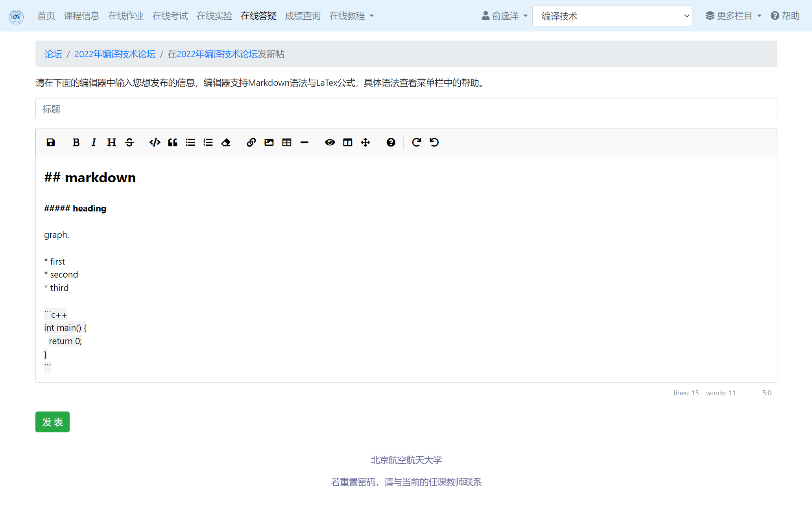Open the 首页 home page
The height and width of the screenshot is (506, 812).
click(46, 16)
